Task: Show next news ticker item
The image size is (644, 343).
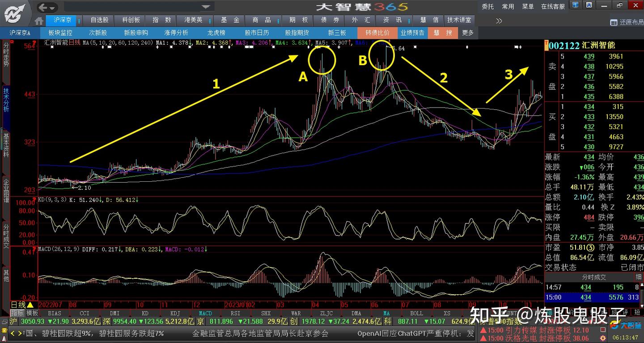Action: click(20, 333)
